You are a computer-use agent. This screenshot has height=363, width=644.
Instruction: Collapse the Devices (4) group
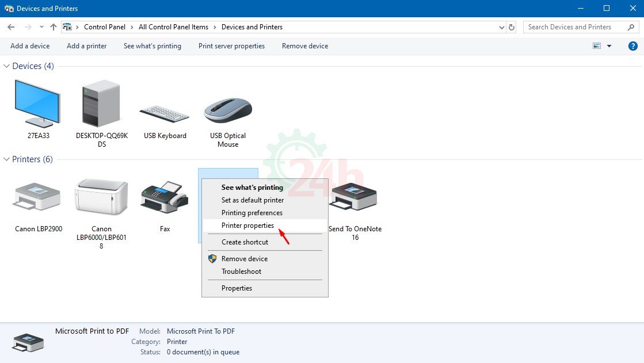[x=7, y=66]
